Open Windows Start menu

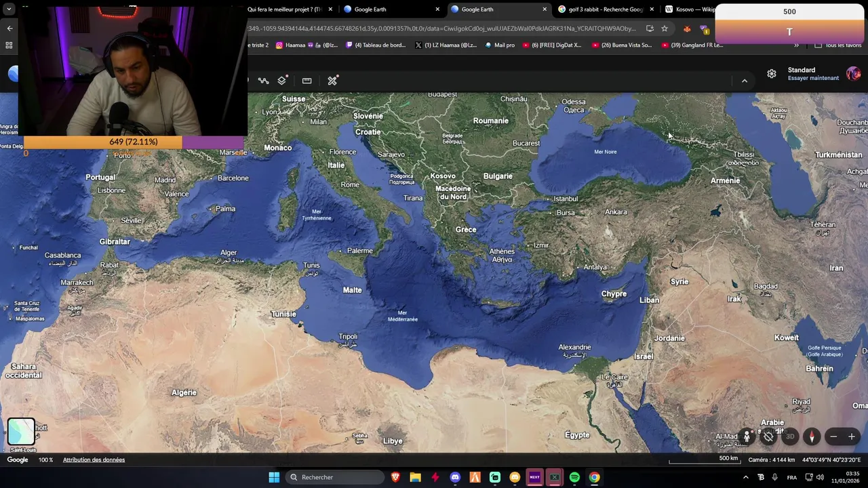tap(274, 477)
